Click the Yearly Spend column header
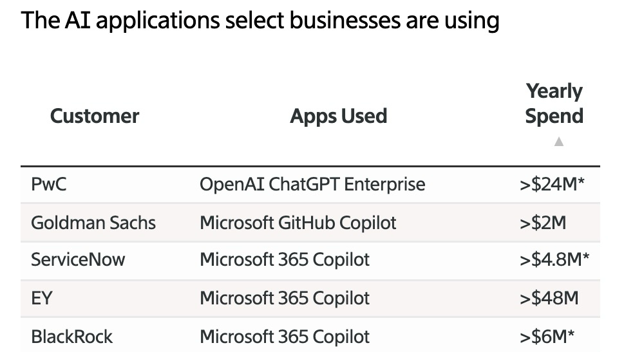This screenshot has height=352, width=644. tap(554, 104)
